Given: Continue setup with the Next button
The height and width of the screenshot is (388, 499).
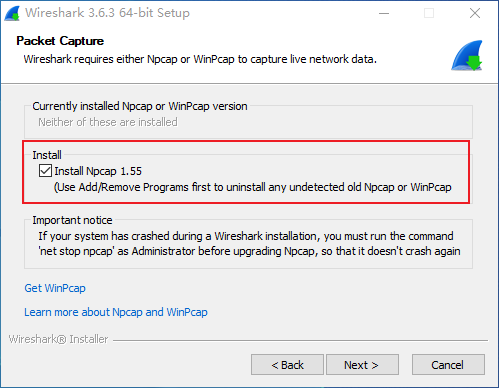Looking at the screenshot, I should (362, 365).
